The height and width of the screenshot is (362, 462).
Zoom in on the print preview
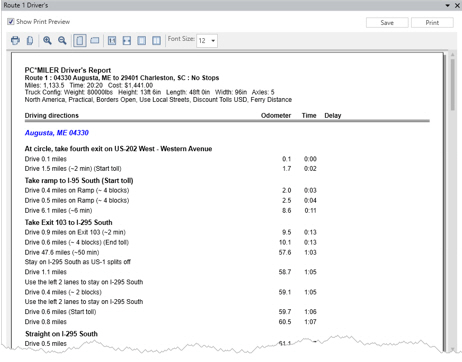(47, 41)
